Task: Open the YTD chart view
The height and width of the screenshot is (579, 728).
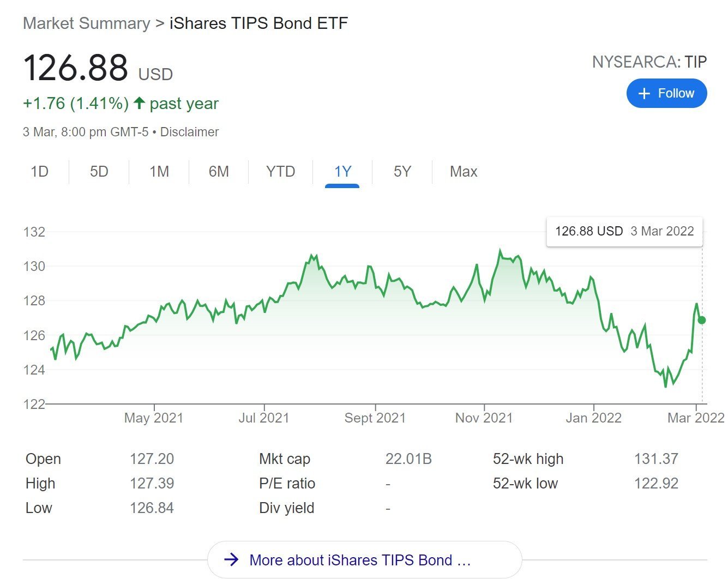Action: (x=280, y=172)
